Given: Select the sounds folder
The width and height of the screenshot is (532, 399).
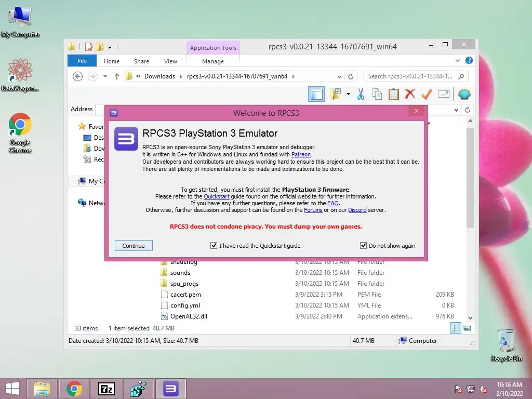Looking at the screenshot, I should click(180, 273).
